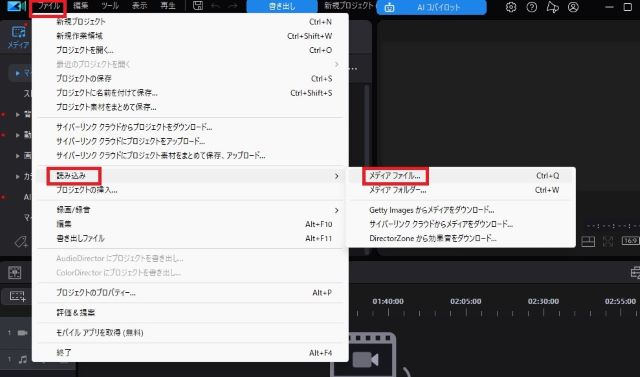Open the 再生 menu
The image size is (640, 377).
pyautogui.click(x=168, y=6)
